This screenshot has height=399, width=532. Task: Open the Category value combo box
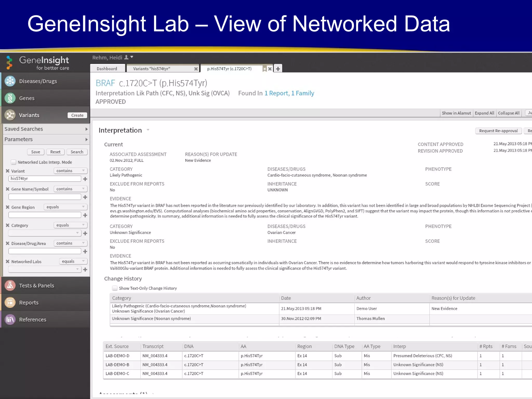coord(45,233)
